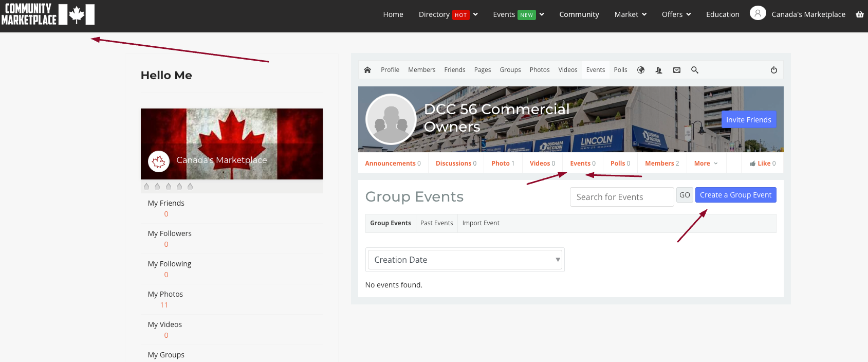Select the Import Event tab

[481, 223]
